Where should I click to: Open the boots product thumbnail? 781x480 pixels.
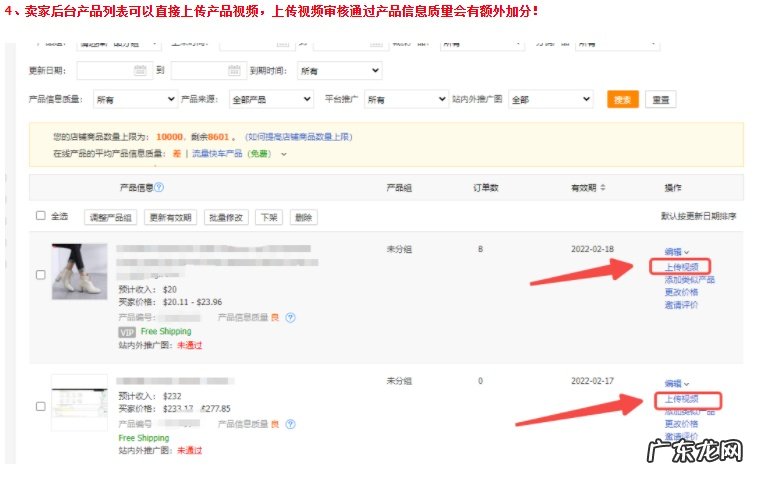pos(79,271)
